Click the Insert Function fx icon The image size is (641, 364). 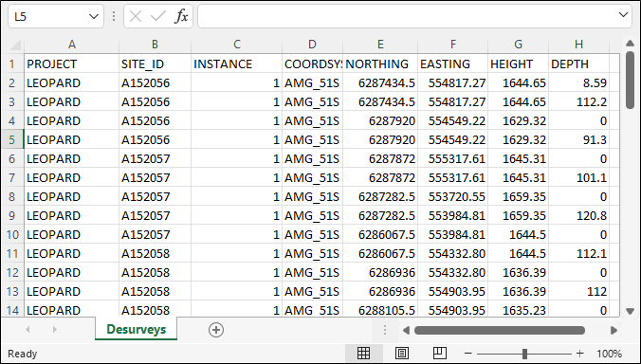point(181,16)
